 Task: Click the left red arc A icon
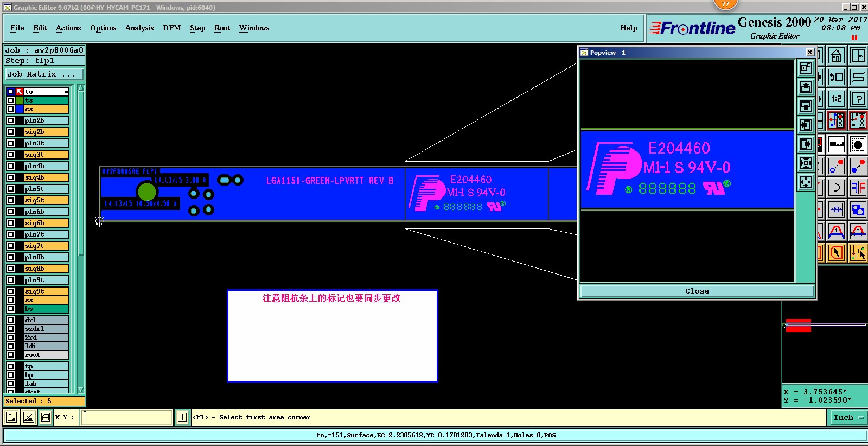[x=836, y=232]
